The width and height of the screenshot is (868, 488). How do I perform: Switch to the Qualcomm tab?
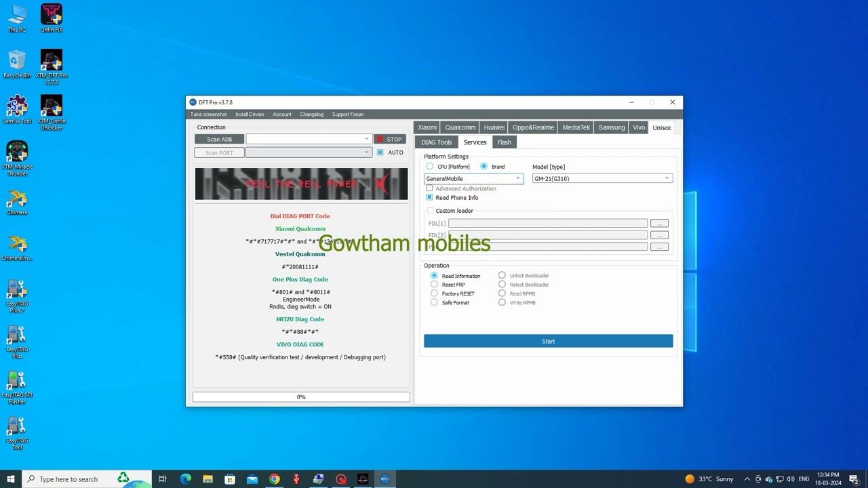click(x=460, y=127)
